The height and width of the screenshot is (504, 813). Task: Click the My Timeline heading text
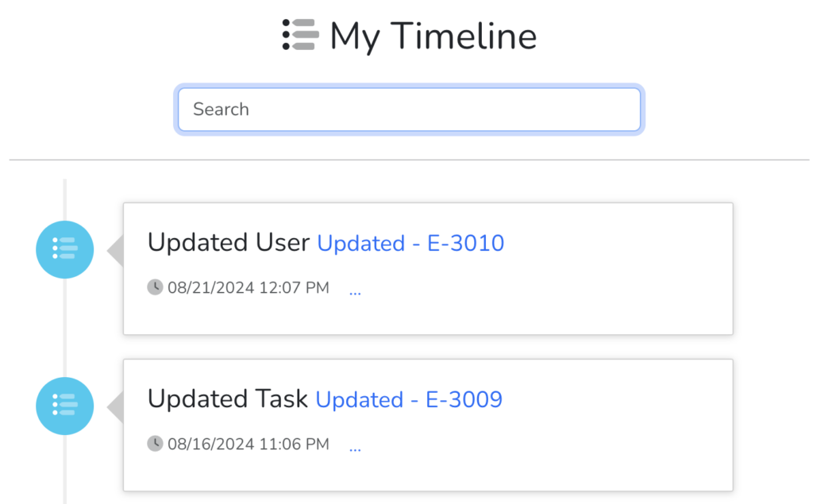pos(433,37)
